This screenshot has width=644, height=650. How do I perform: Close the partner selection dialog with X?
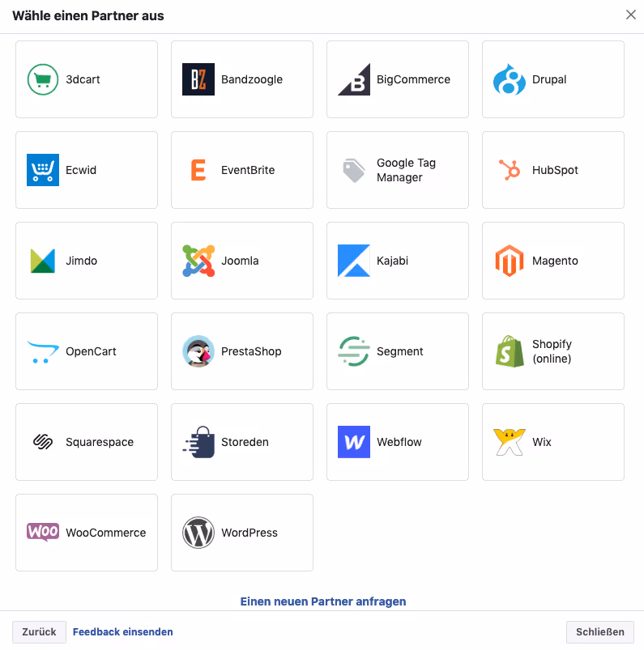tap(631, 15)
